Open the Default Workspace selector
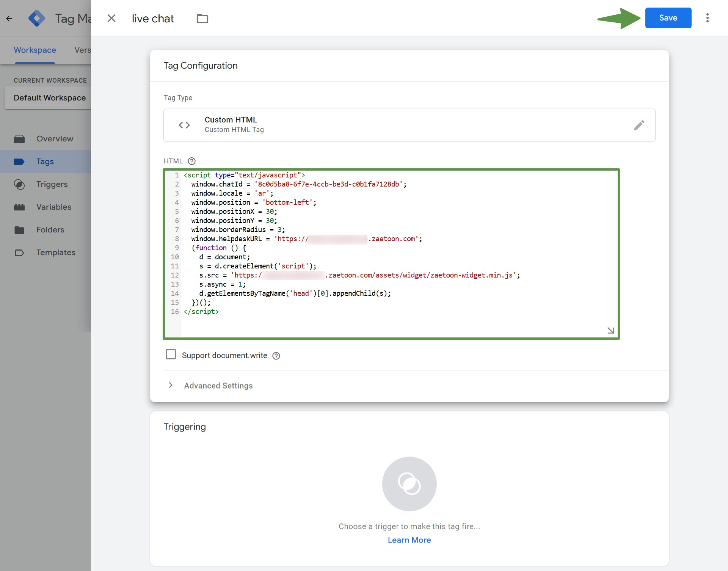 (49, 98)
